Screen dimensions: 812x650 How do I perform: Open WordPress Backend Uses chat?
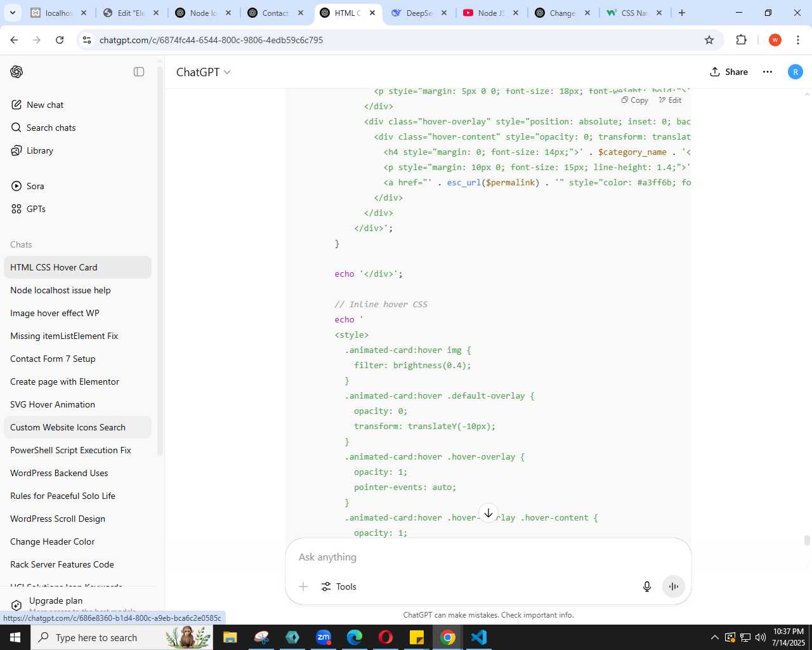click(x=77, y=473)
